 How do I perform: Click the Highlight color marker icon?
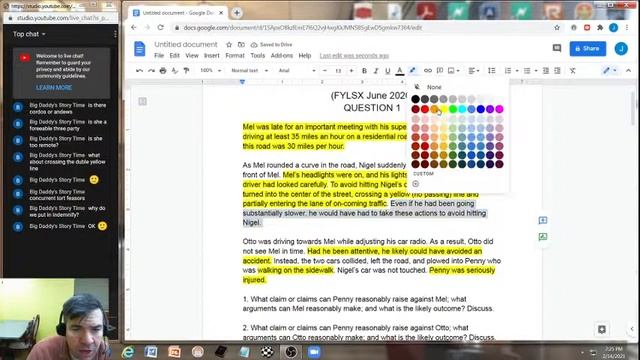pyautogui.click(x=413, y=71)
